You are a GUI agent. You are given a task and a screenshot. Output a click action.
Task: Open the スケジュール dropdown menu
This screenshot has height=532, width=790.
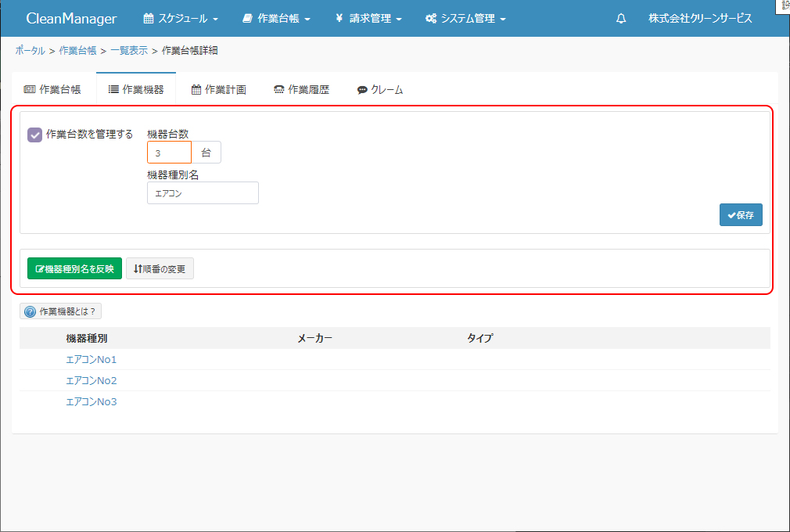[x=181, y=19]
